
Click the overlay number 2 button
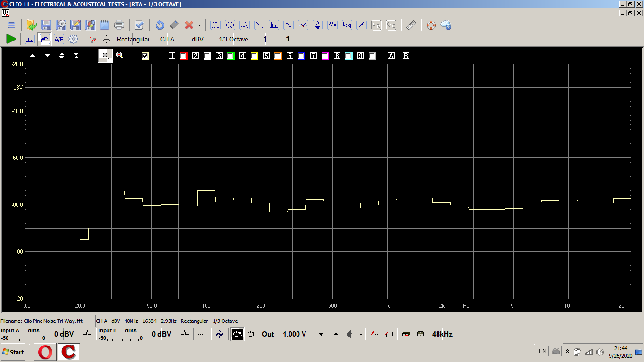(196, 56)
